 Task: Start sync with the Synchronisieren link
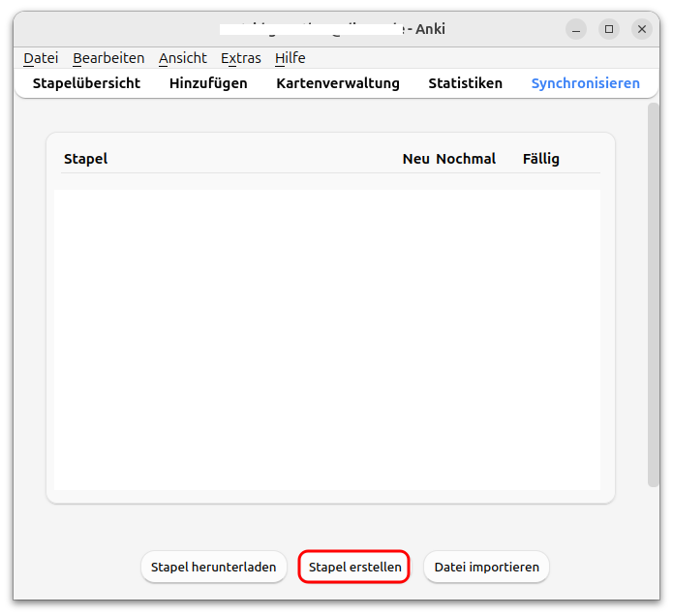click(586, 83)
